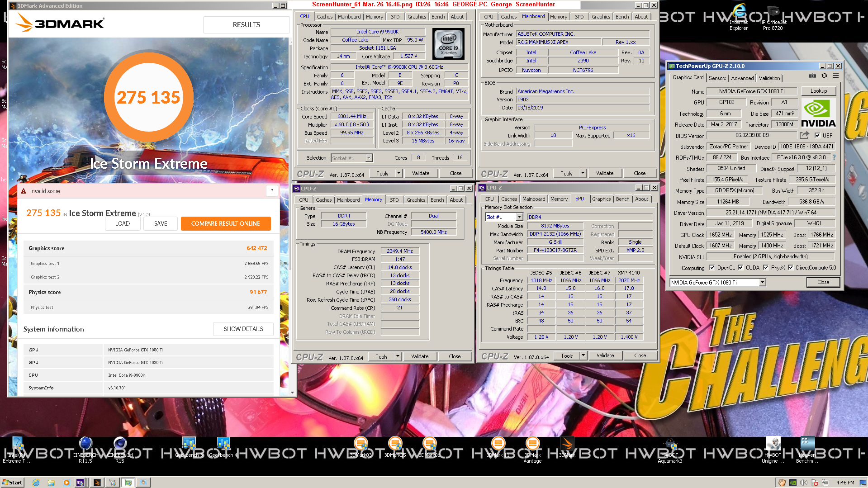Open the Start menu

tap(12, 483)
